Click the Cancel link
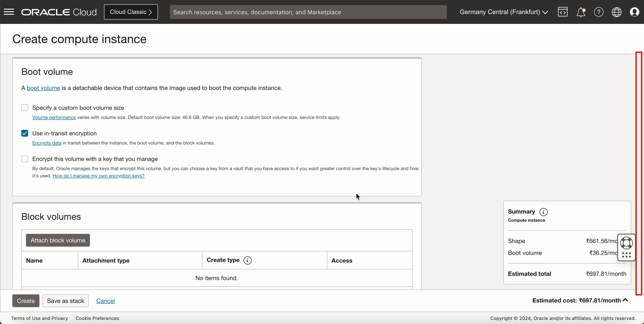644x324 pixels. 105,301
